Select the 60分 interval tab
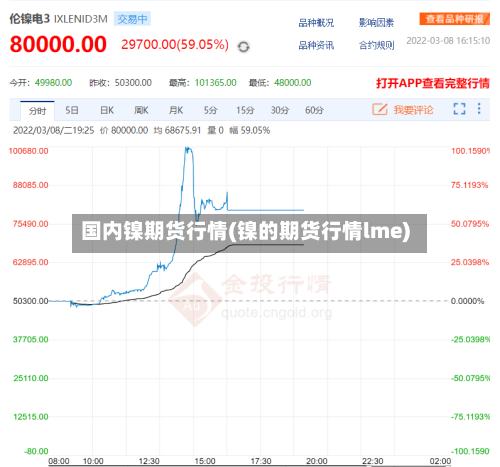Image resolution: width=500 pixels, height=467 pixels. click(314, 110)
